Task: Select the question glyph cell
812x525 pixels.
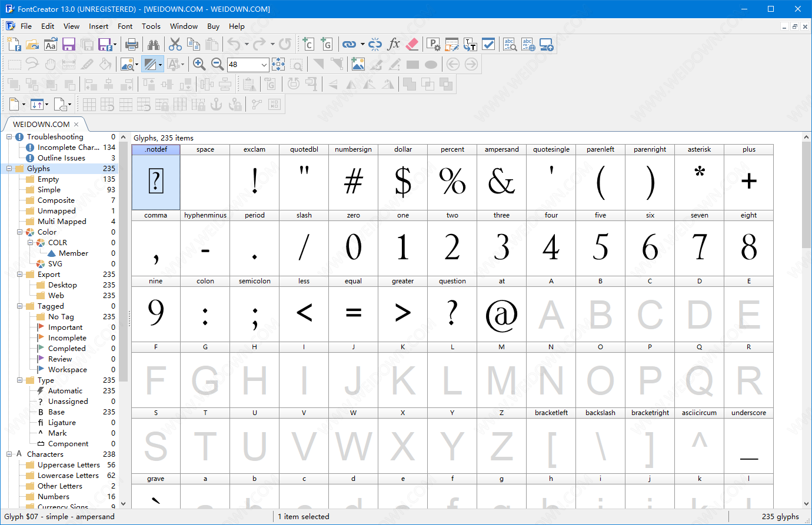Action: click(x=452, y=309)
